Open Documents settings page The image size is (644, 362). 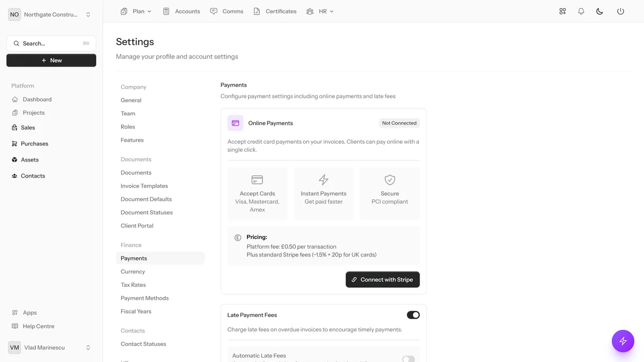click(136, 173)
